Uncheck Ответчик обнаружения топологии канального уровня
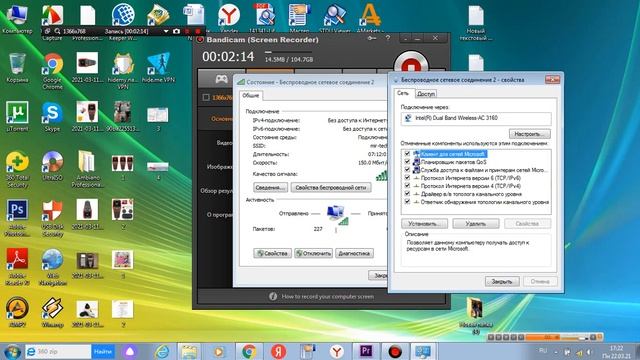The height and width of the screenshot is (360, 640). click(x=407, y=202)
